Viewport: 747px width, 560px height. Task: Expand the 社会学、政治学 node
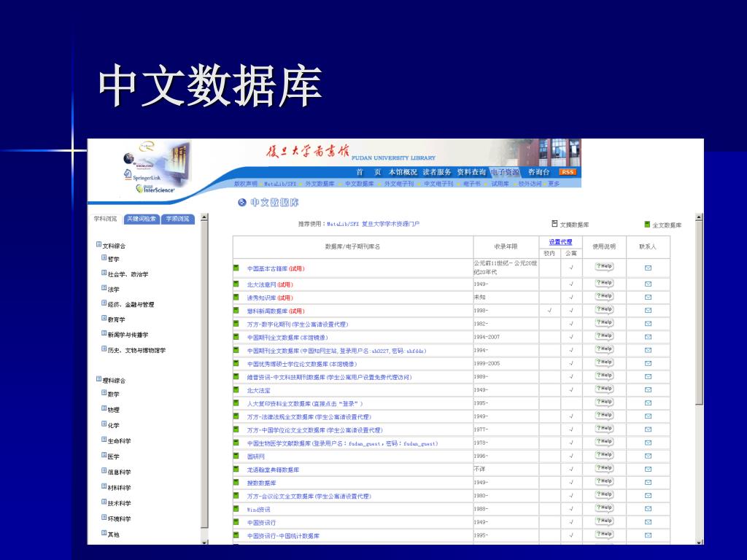(104, 273)
